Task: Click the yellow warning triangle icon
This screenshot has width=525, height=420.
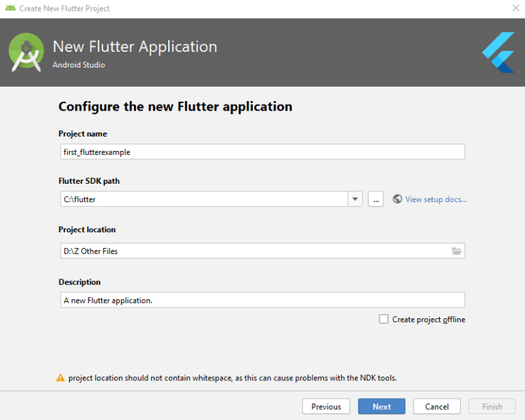Action: click(x=60, y=378)
